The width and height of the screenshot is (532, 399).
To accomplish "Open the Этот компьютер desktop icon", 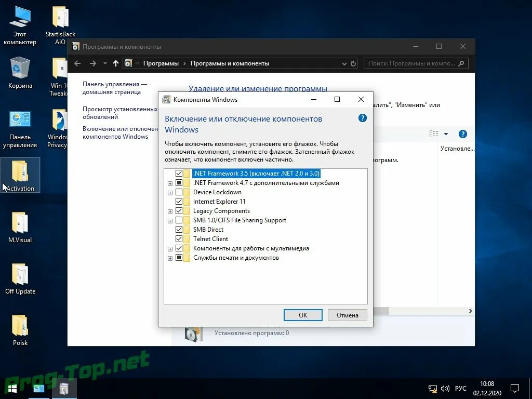I will [20, 26].
